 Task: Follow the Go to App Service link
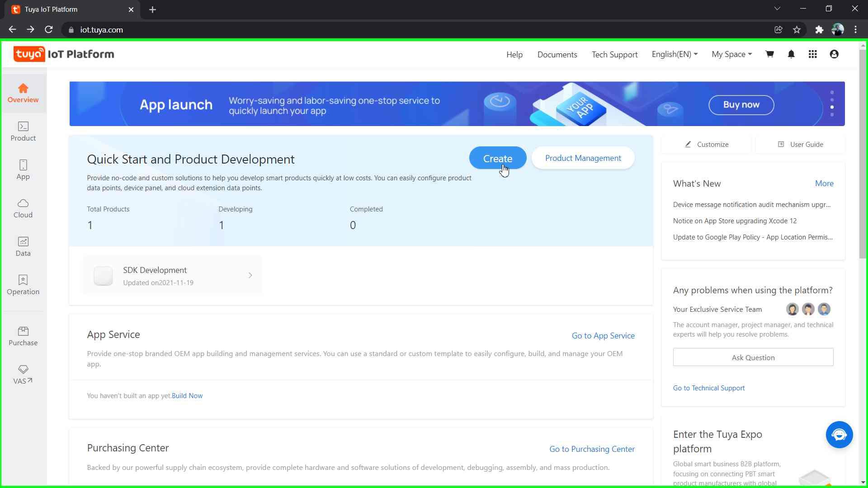pos(603,336)
